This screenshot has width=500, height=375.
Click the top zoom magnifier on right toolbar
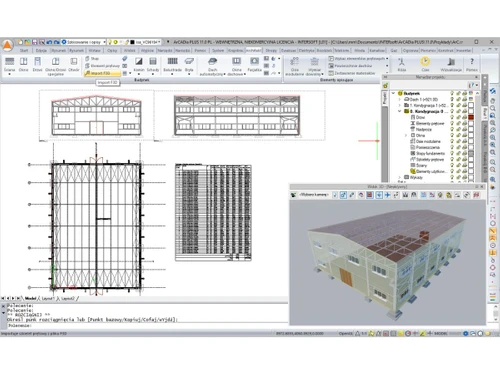click(493, 108)
